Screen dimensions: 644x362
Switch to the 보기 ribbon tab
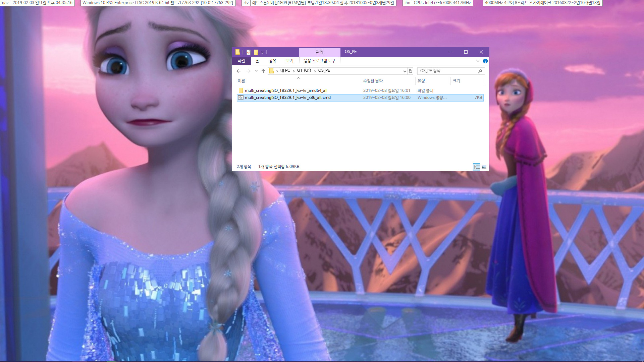289,61
